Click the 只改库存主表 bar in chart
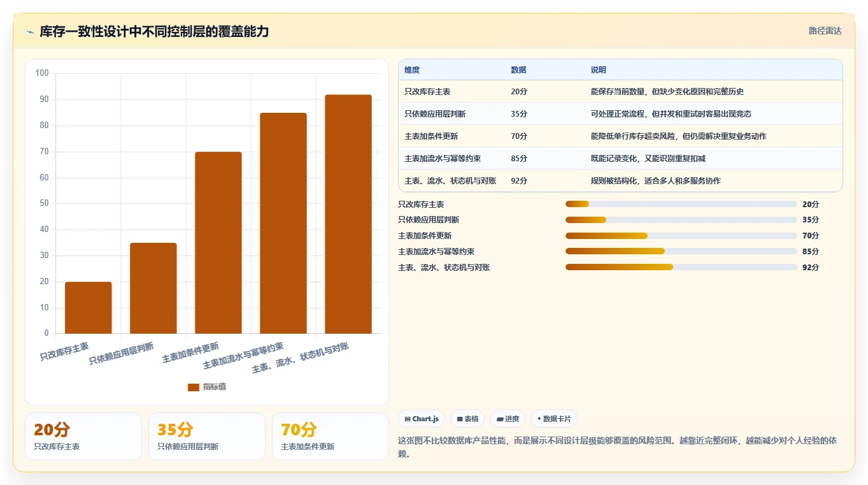The image size is (868, 485). [89, 307]
